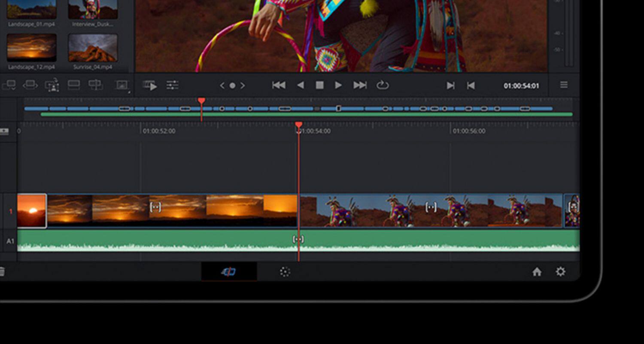Image resolution: width=644 pixels, height=344 pixels.
Task: Click the green audio bar in the upper timeline
Action: [x=307, y=114]
